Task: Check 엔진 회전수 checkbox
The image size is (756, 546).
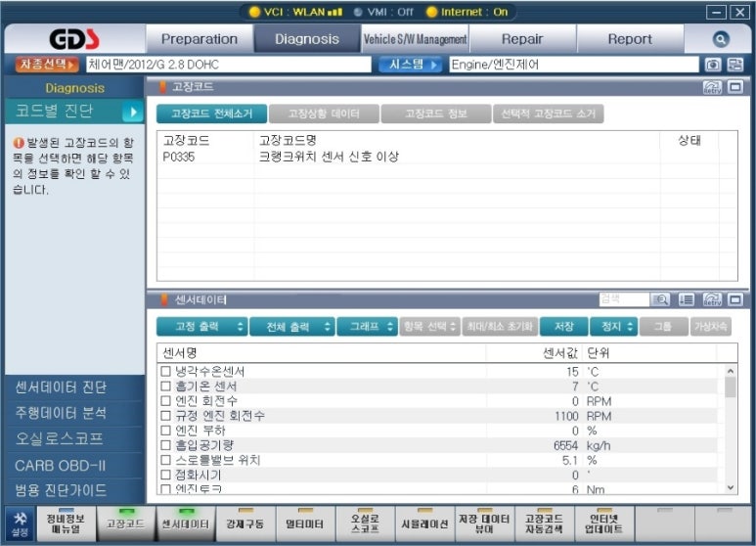Action: [166, 401]
